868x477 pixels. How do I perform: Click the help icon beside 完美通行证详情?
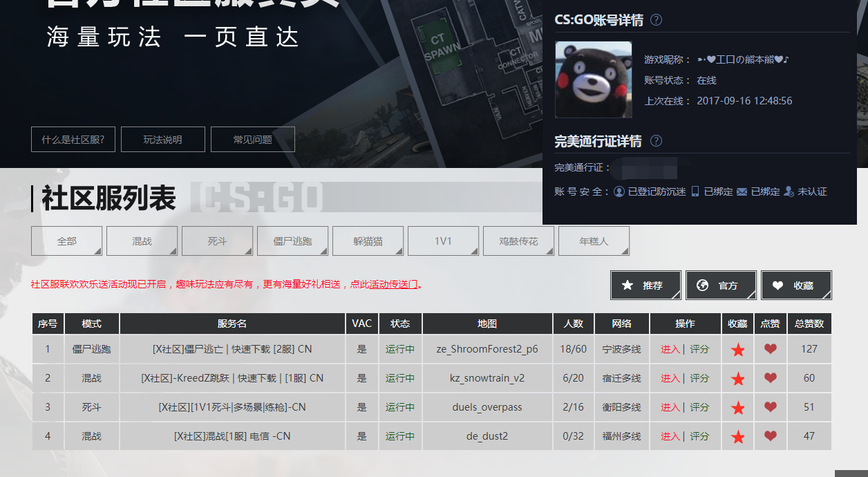pos(655,141)
